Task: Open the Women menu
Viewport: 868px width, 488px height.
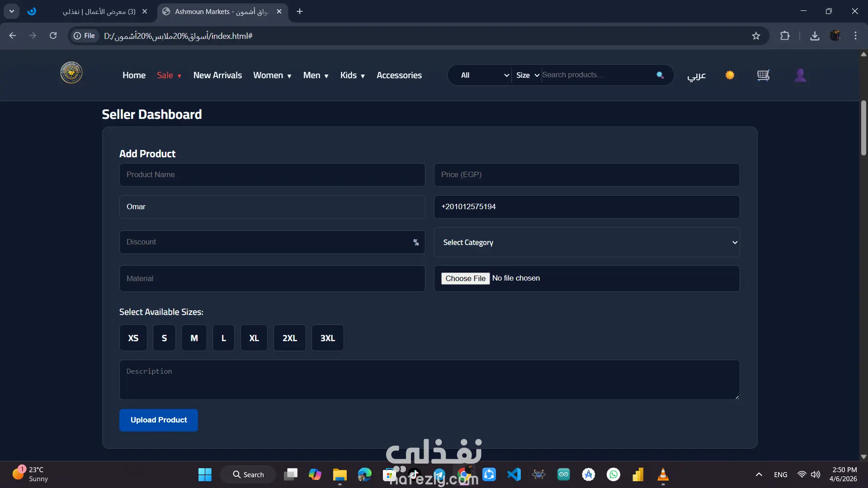Action: [x=272, y=75]
